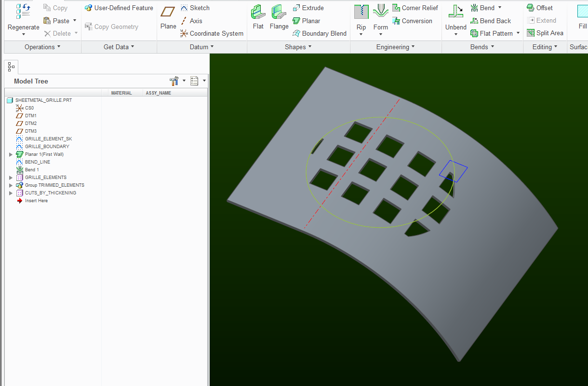Open Model Tree settings hammer icon
The image size is (588, 386).
coord(174,81)
